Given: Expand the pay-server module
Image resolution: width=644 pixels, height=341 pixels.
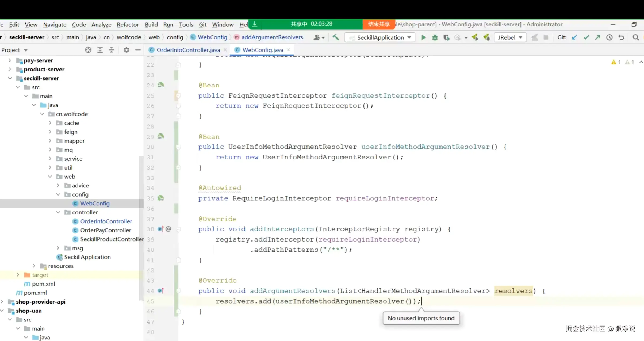Looking at the screenshot, I should click(10, 60).
